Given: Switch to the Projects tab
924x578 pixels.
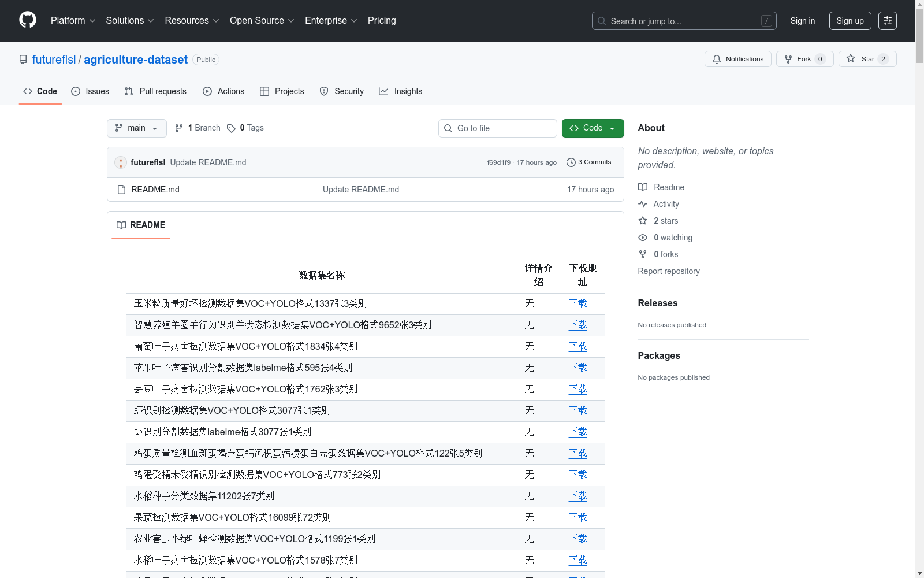Looking at the screenshot, I should click(x=282, y=91).
